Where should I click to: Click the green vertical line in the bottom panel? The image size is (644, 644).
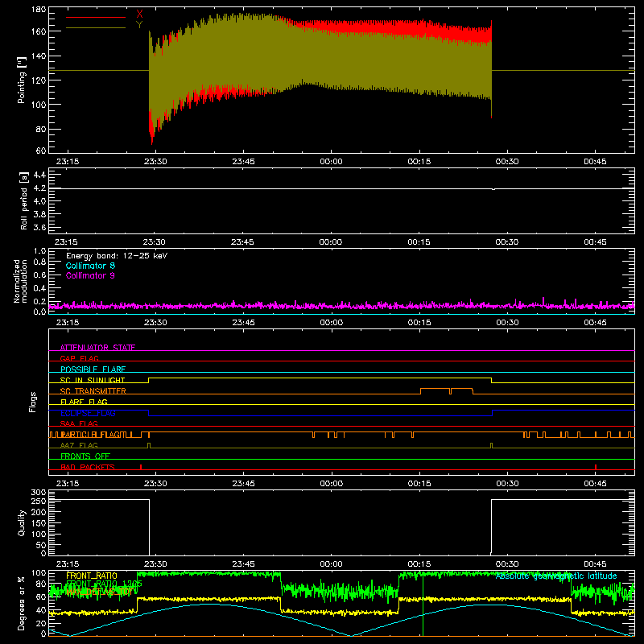tap(423, 604)
